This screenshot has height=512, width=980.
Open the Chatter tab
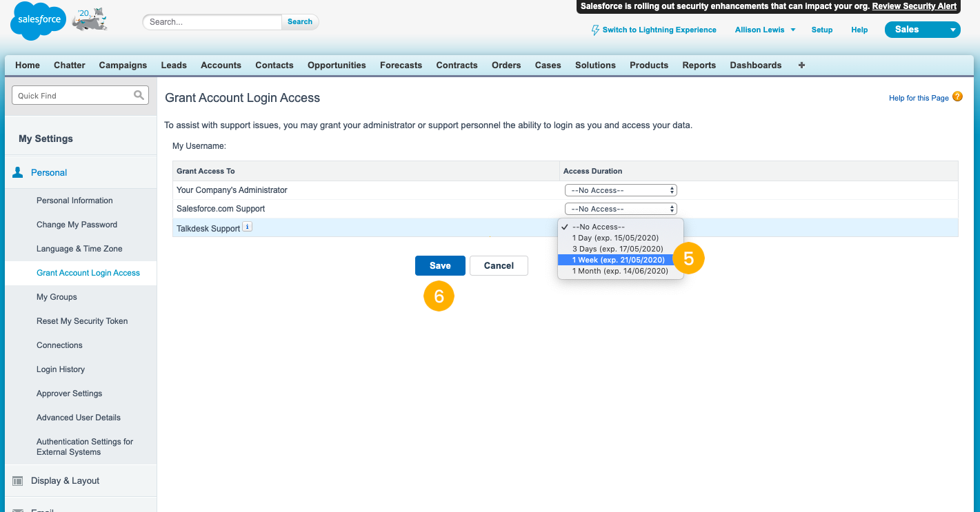70,65
